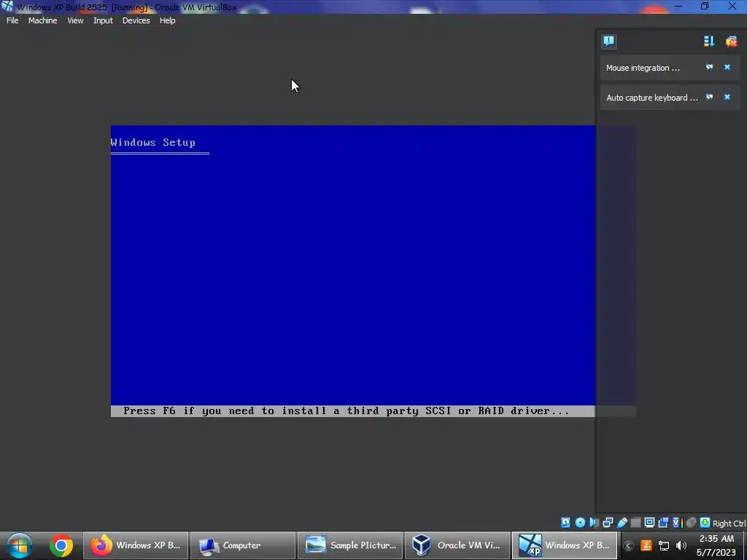
Task: Dismiss the Mouse integration notification
Action: [x=727, y=67]
